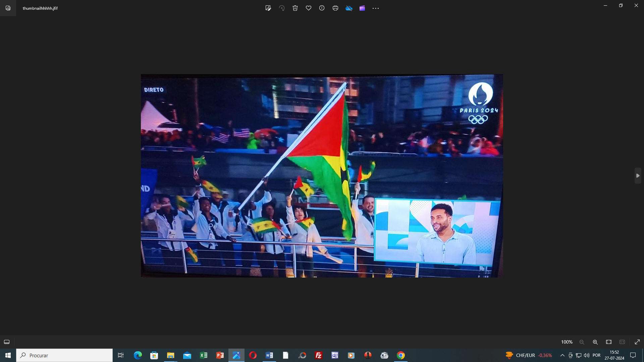Open notification center
The width and height of the screenshot is (644, 362).
coord(633,355)
